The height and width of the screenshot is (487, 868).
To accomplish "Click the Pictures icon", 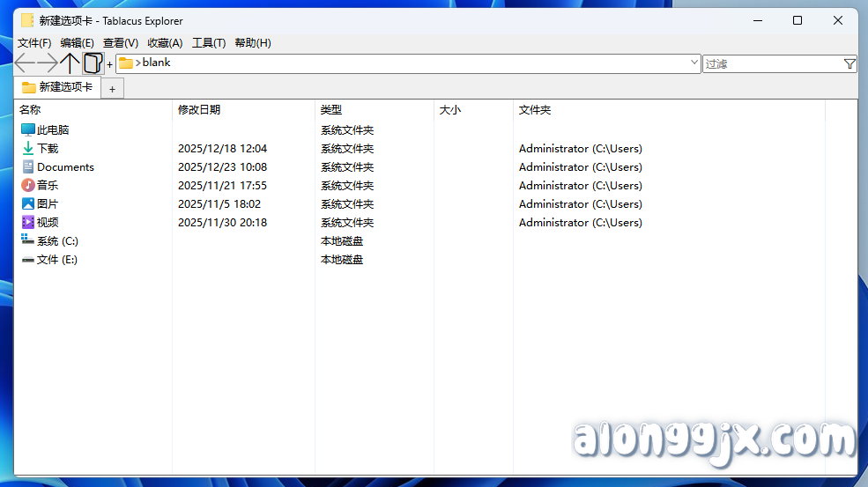I will (27, 203).
